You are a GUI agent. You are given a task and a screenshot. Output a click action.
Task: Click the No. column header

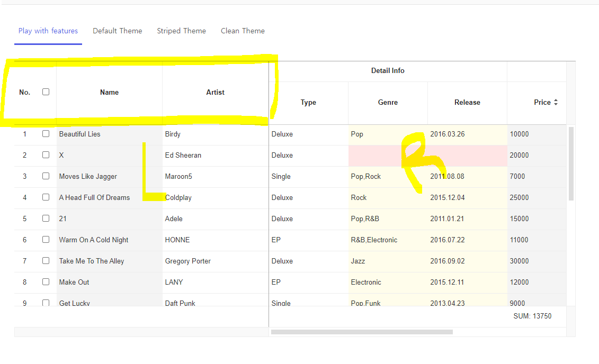coord(24,92)
